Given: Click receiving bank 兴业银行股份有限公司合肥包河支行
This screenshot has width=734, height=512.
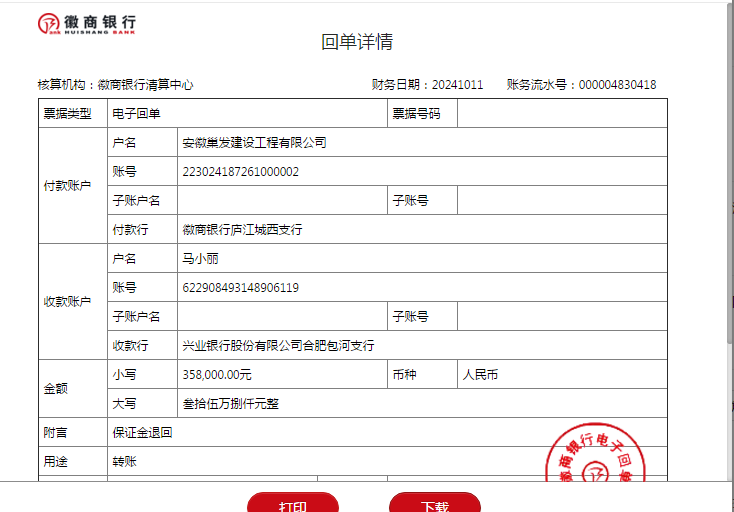Looking at the screenshot, I should coord(278,346).
